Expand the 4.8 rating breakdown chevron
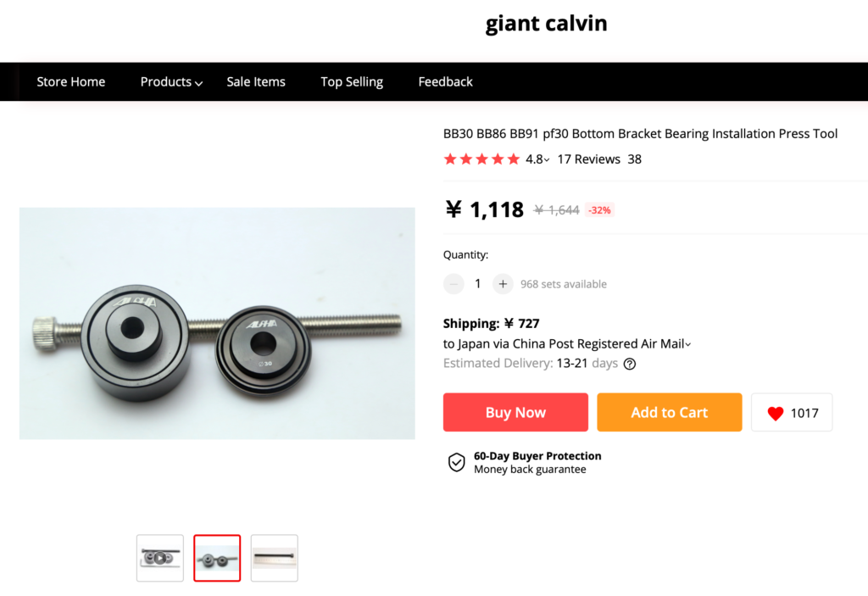The width and height of the screenshot is (868, 596). point(547,160)
